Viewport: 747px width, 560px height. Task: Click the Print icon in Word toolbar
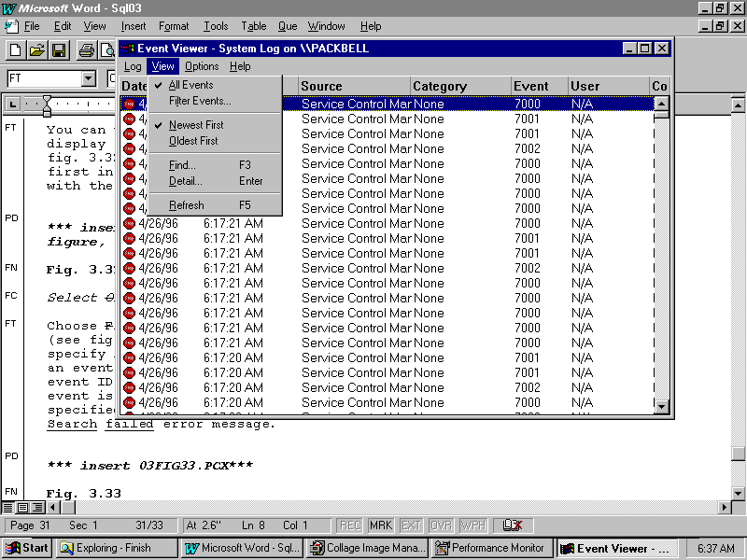coord(86,50)
